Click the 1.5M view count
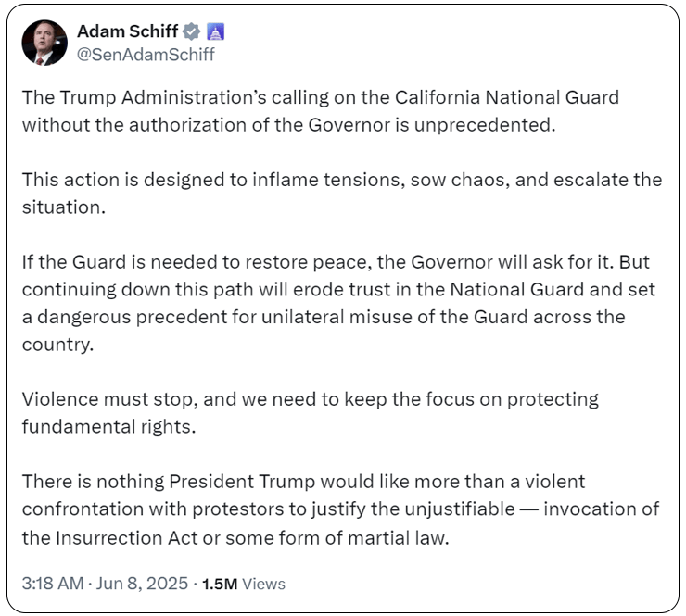686x616 pixels. (x=220, y=585)
